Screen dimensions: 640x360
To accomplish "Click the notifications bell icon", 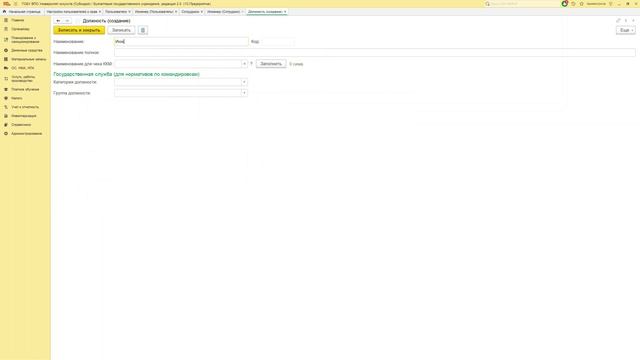I will (x=565, y=4).
